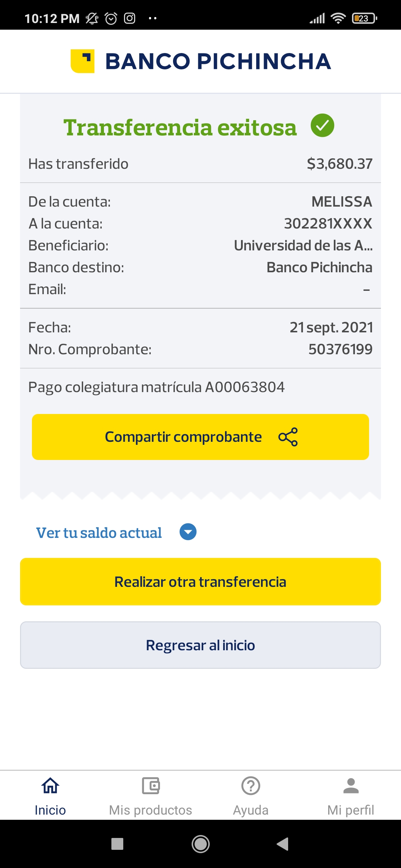
Task: Tap the Ayuda question mark icon
Action: pyautogui.click(x=251, y=786)
